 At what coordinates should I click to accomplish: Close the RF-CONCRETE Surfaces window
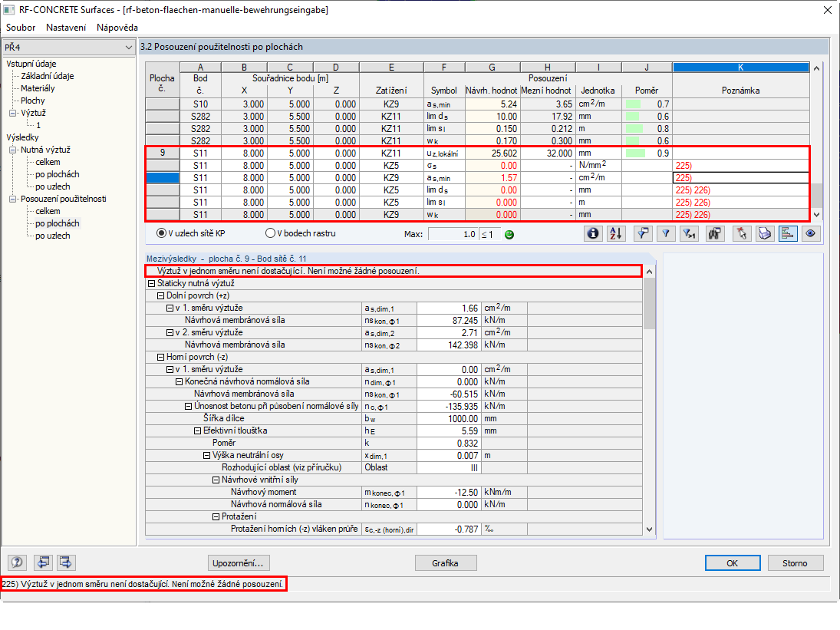(x=827, y=10)
